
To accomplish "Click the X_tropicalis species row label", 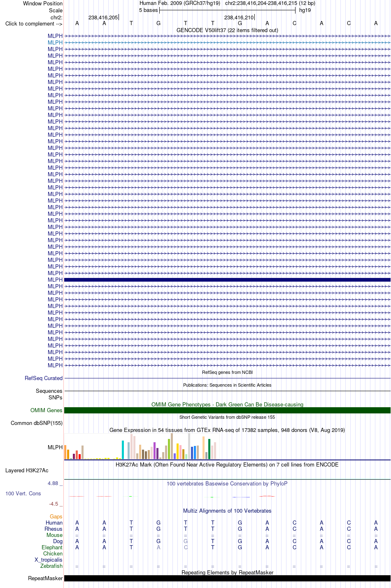I will 49,560.
